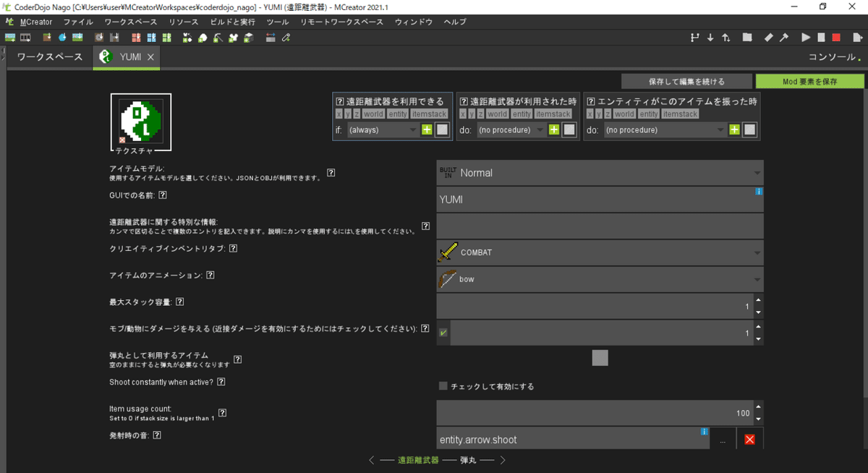Click the 保存して編集を続ける button

[686, 80]
